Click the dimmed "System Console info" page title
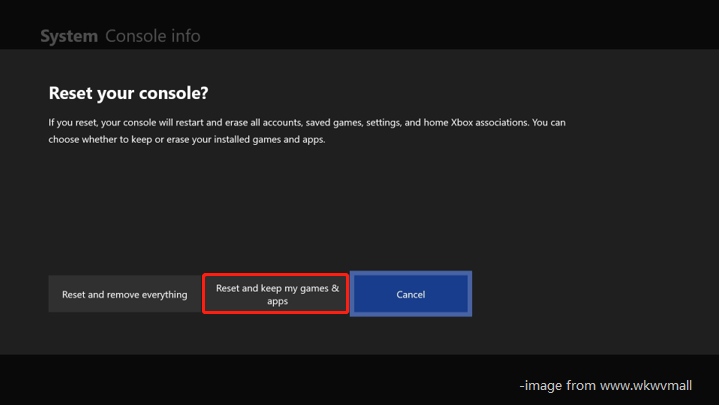This screenshot has height=405, width=719. click(x=120, y=37)
